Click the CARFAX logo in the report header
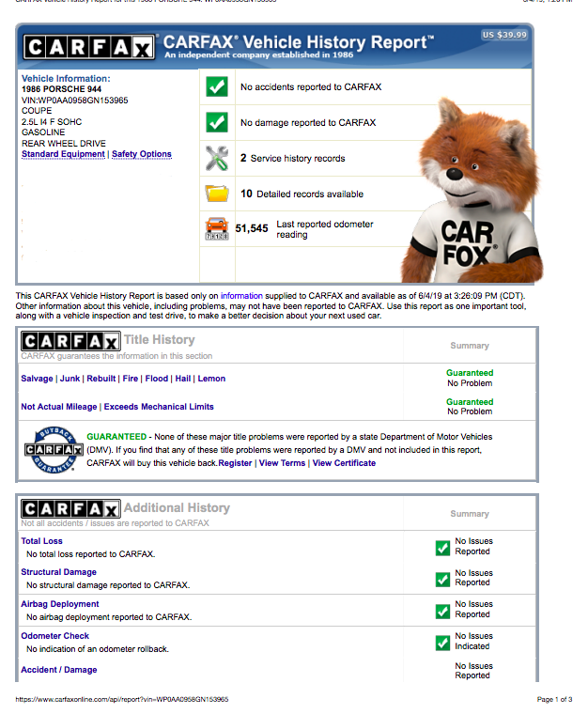 pyautogui.click(x=88, y=47)
